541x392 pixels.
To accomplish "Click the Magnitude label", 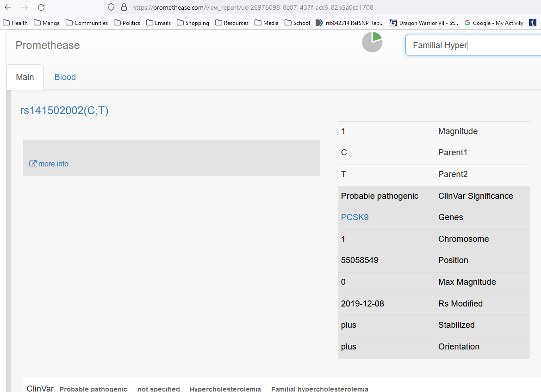I will (458, 131).
